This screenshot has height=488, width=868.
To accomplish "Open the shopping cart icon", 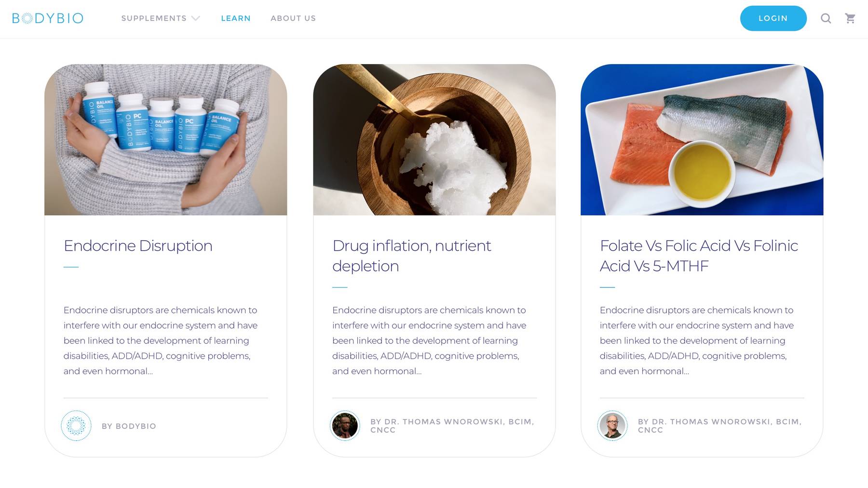I will click(x=850, y=18).
